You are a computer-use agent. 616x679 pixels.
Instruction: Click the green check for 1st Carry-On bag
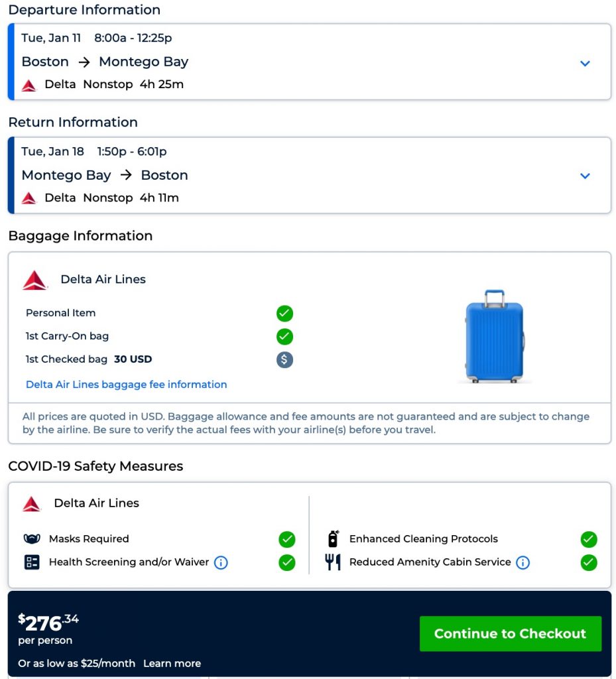284,337
